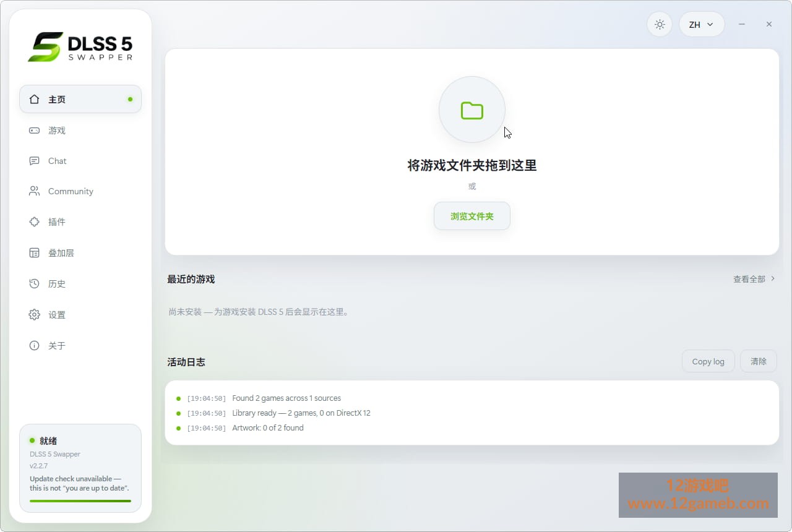This screenshot has height=532, width=792.
Task: Click the gamepad icon beside 游戏
Action: tap(35, 131)
